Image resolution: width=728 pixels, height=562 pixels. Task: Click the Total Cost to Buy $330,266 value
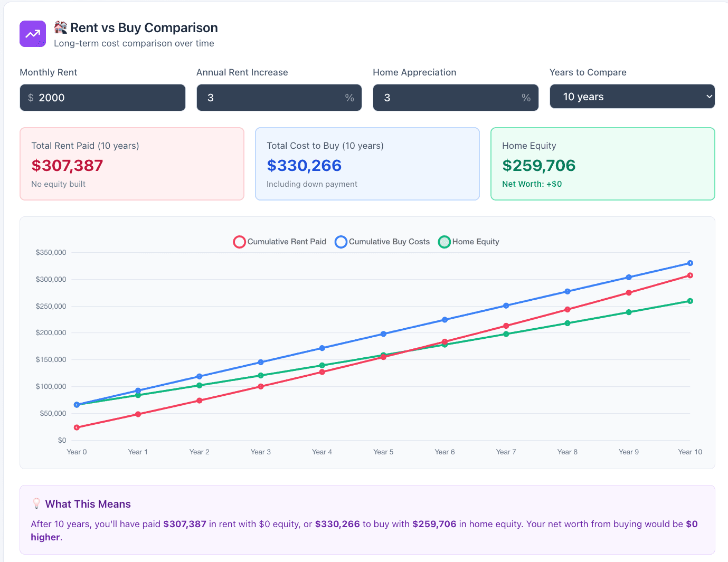click(304, 166)
